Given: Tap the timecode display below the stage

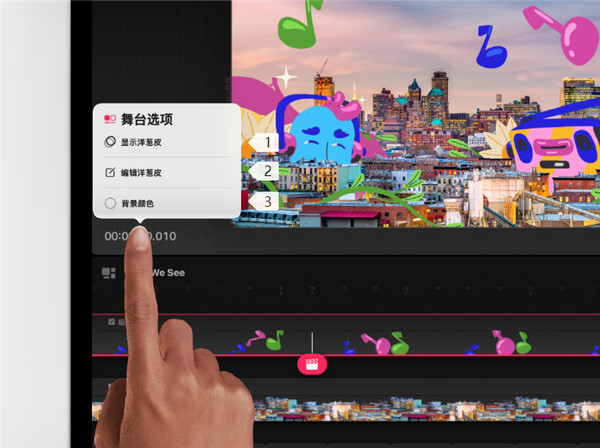Looking at the screenshot, I should pos(140,237).
